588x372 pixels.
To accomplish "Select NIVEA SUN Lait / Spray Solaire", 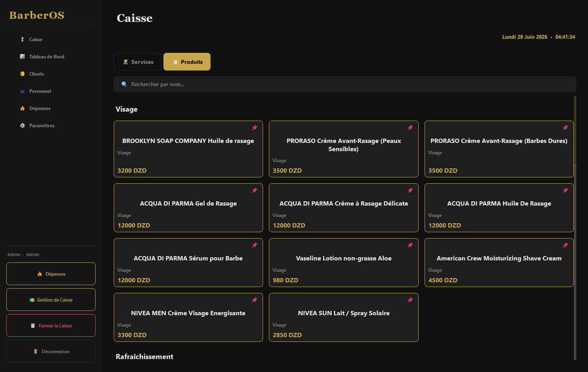I will (344, 318).
